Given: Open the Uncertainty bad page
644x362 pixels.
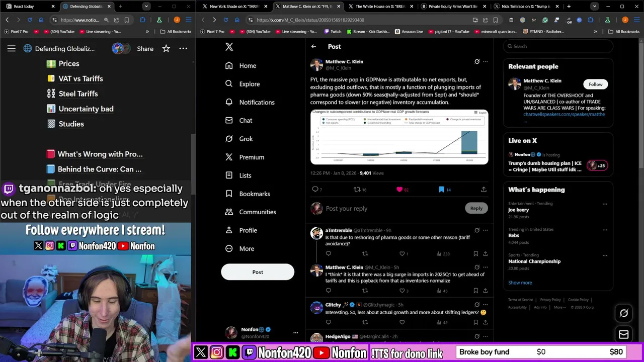Looking at the screenshot, I should pos(80,109).
